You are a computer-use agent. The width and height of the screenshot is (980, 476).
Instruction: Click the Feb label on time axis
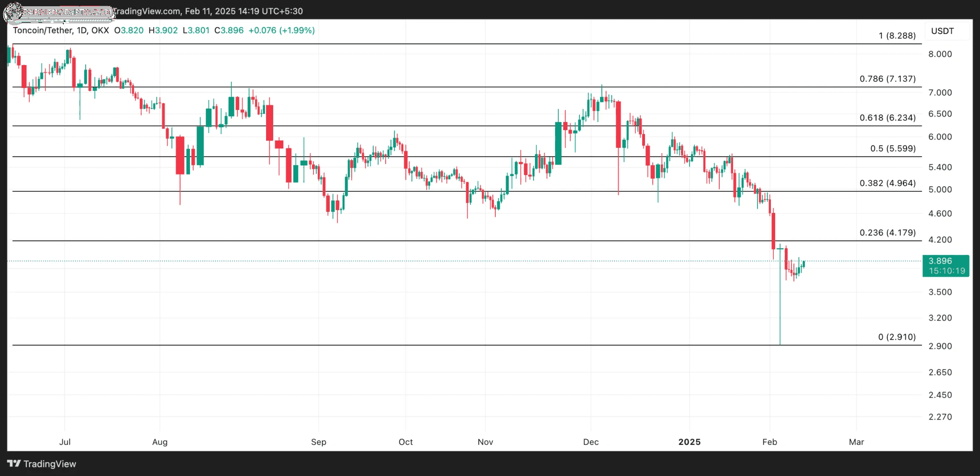[769, 442]
